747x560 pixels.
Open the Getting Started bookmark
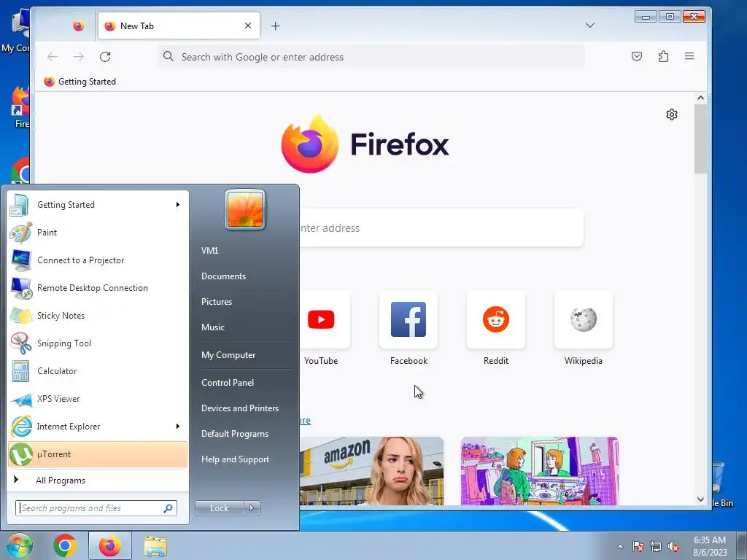coord(80,82)
